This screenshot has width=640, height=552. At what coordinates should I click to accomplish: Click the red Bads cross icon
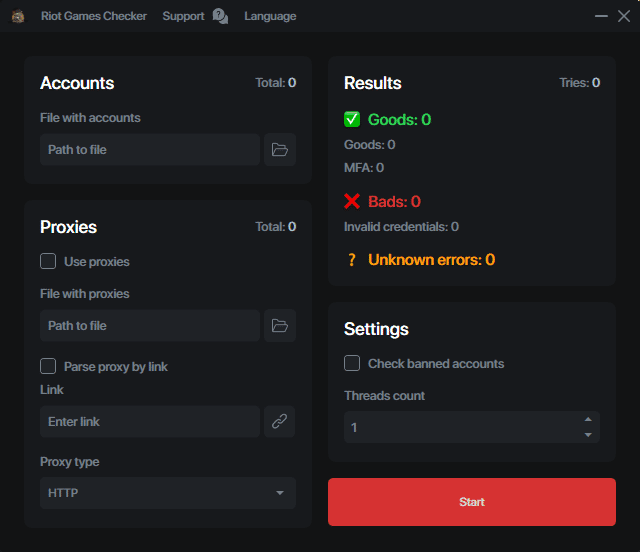(x=352, y=202)
